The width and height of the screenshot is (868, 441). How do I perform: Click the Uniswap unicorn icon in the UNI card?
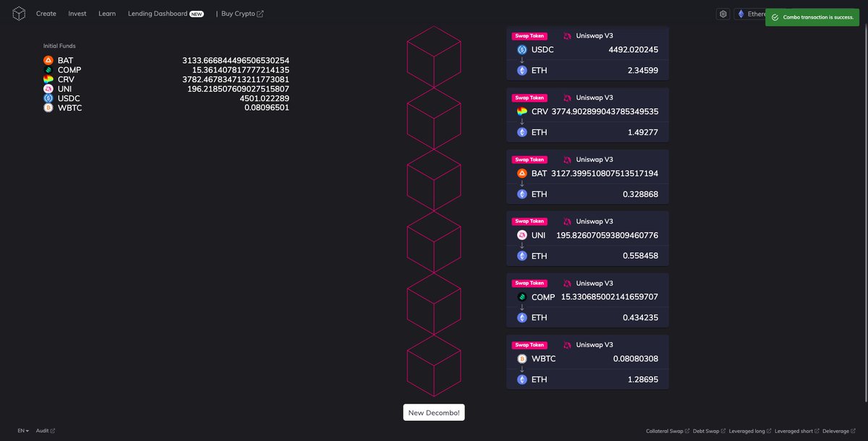[567, 221]
